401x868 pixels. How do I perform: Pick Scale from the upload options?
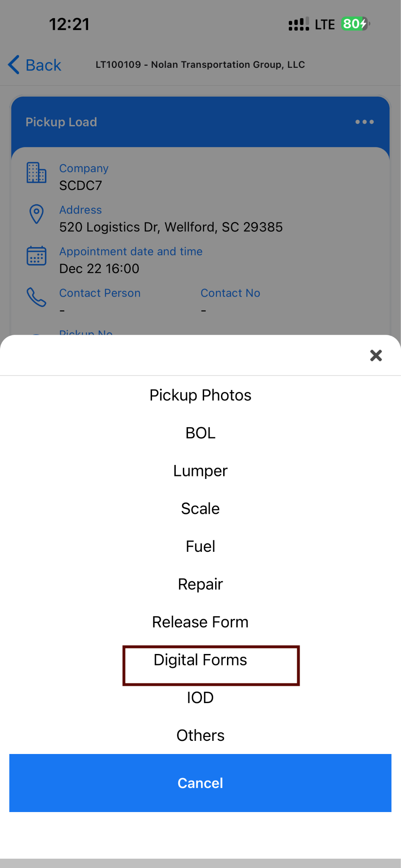200,509
